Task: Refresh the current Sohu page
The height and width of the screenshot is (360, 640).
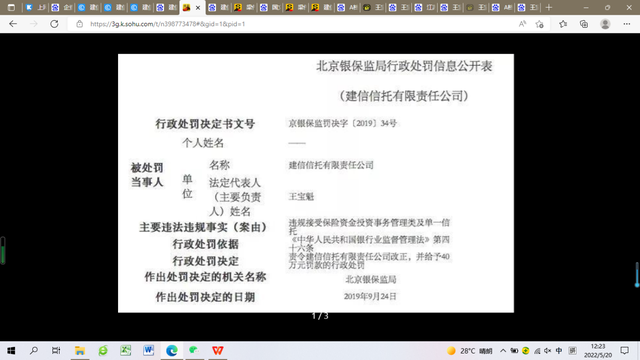Action: click(54, 24)
